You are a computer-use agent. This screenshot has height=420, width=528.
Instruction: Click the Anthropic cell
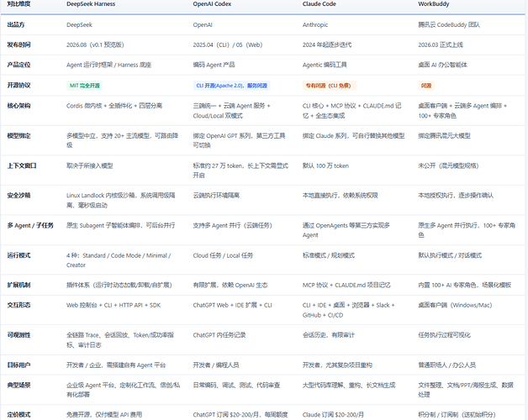(314, 24)
